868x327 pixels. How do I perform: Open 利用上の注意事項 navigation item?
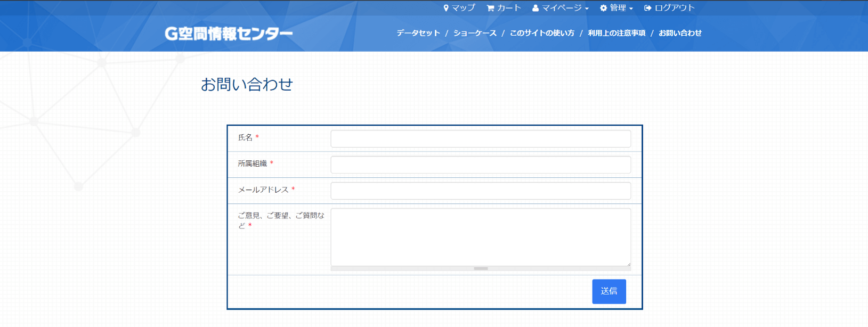616,33
